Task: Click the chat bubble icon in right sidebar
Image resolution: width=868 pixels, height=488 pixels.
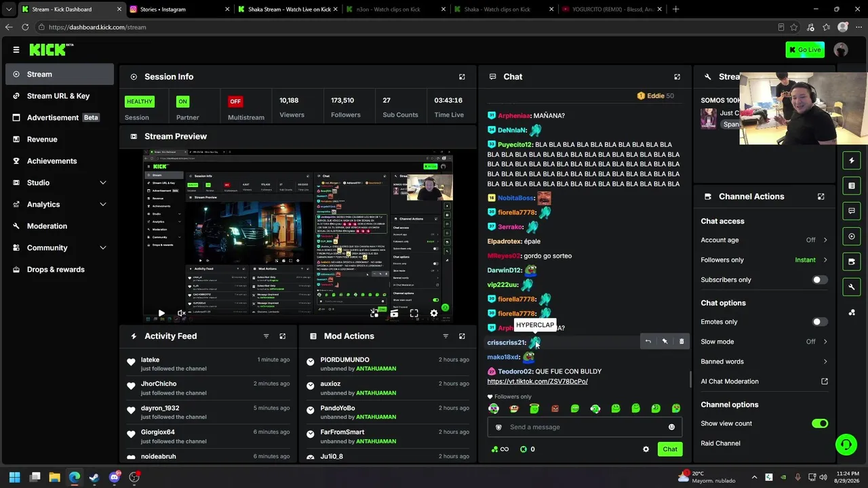Action: pos(852,211)
